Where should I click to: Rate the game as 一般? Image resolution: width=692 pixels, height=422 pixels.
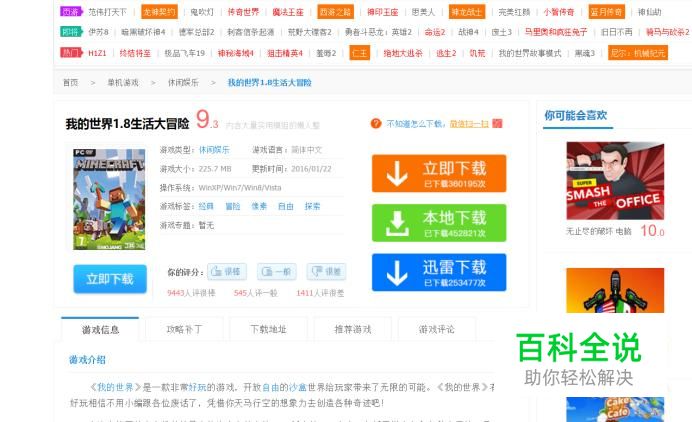277,271
